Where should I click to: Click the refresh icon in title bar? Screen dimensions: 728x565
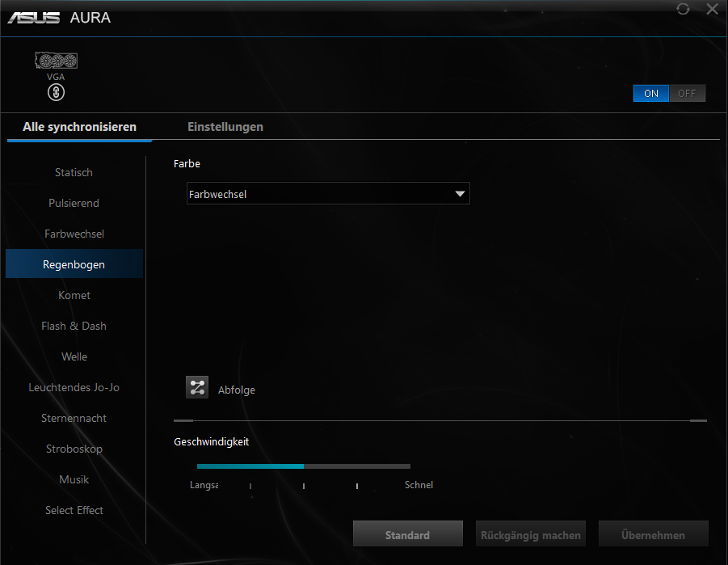pos(683,9)
